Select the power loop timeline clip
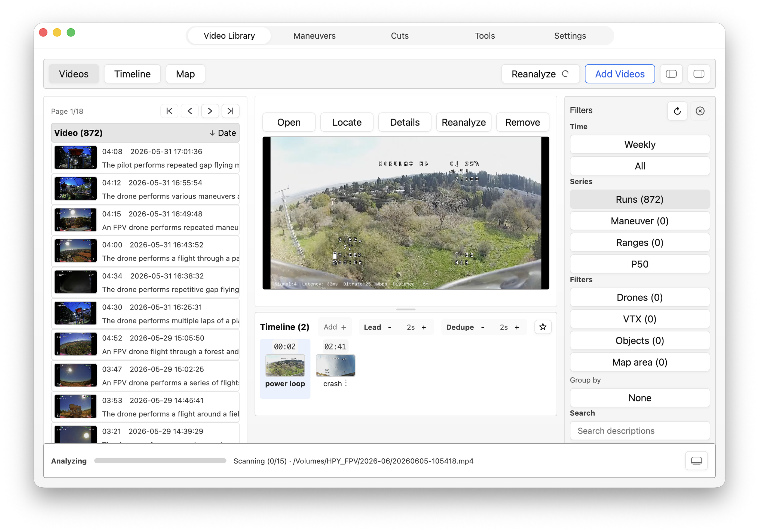759x532 pixels. click(x=285, y=369)
